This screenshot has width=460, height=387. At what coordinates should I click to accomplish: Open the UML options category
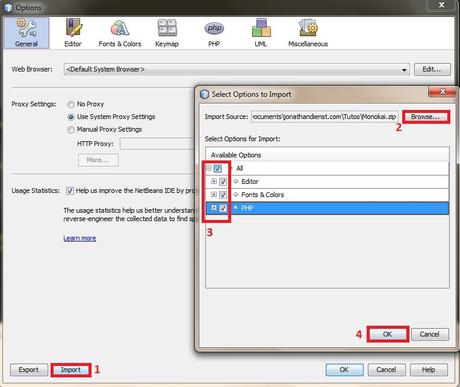[261, 33]
